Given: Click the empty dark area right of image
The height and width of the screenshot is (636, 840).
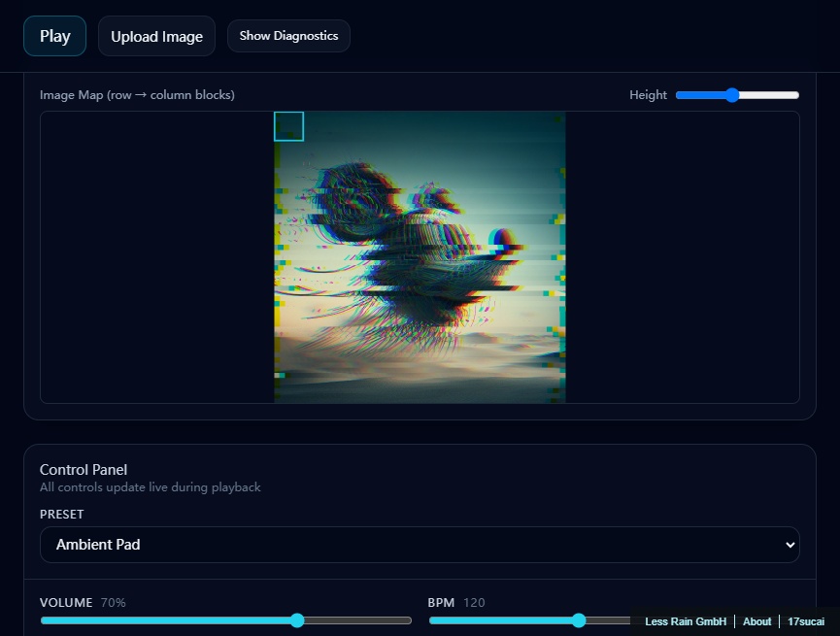Looking at the screenshot, I should (682, 257).
